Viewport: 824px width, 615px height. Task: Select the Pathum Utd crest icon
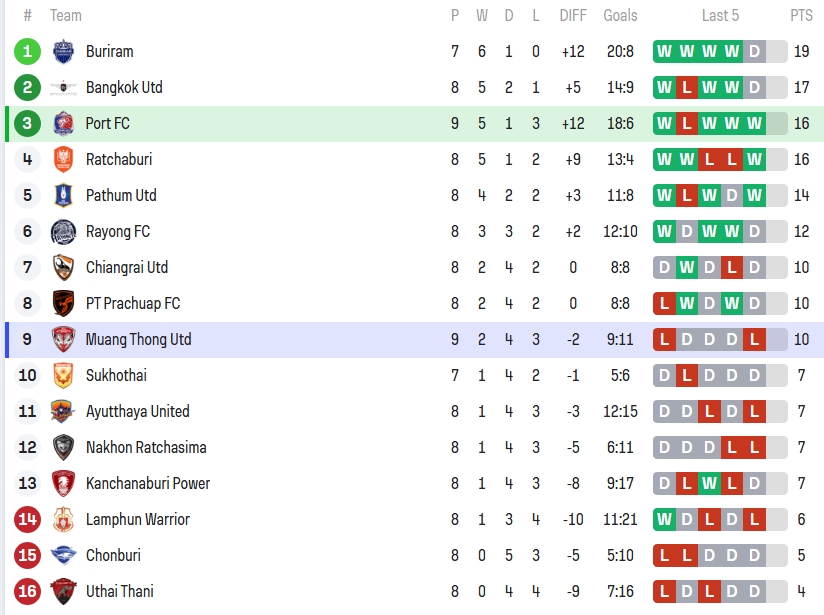click(63, 195)
